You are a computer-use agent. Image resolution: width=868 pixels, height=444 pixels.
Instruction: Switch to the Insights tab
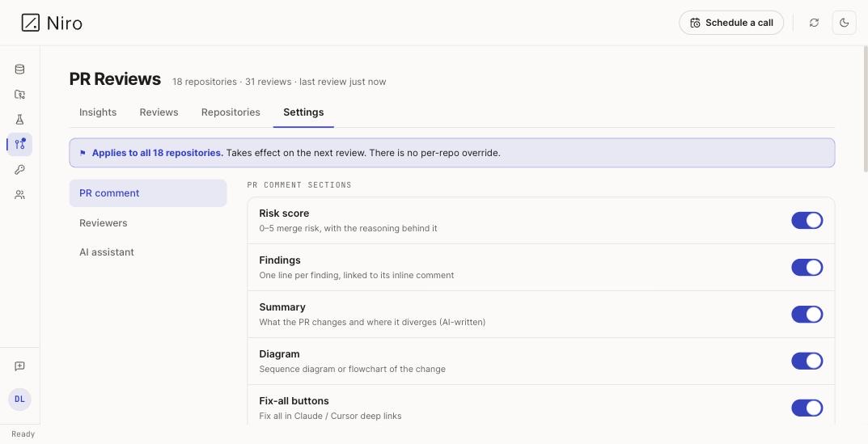pyautogui.click(x=98, y=112)
